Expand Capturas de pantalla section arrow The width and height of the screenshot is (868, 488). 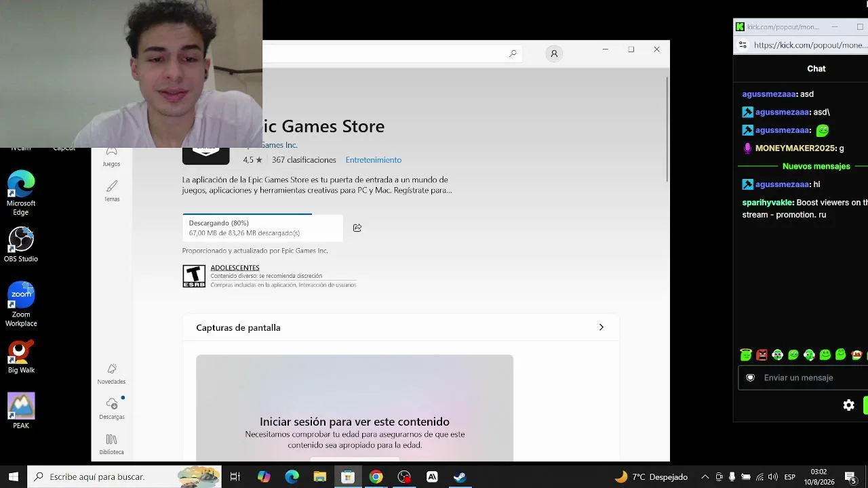601,327
